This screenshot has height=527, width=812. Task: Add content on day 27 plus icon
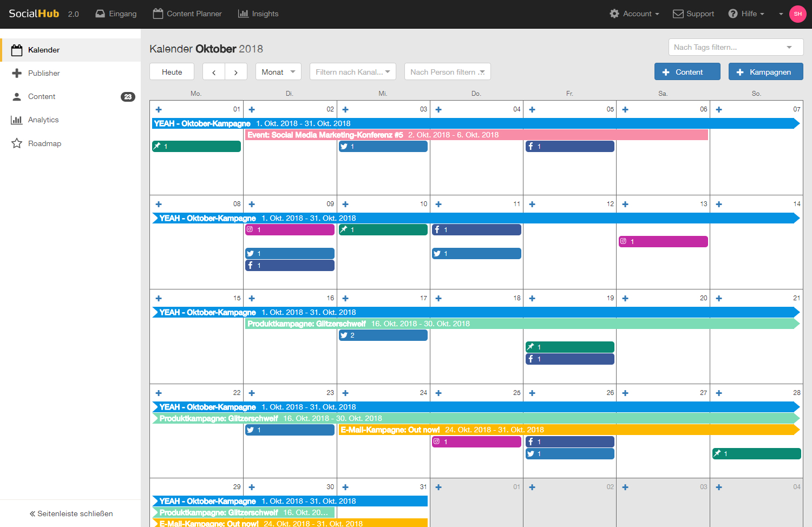pyautogui.click(x=625, y=393)
